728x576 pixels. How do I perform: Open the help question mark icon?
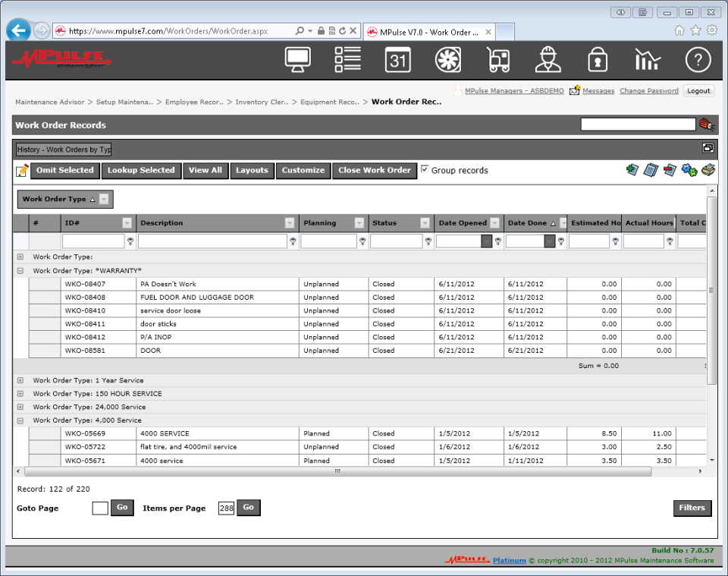click(x=698, y=60)
